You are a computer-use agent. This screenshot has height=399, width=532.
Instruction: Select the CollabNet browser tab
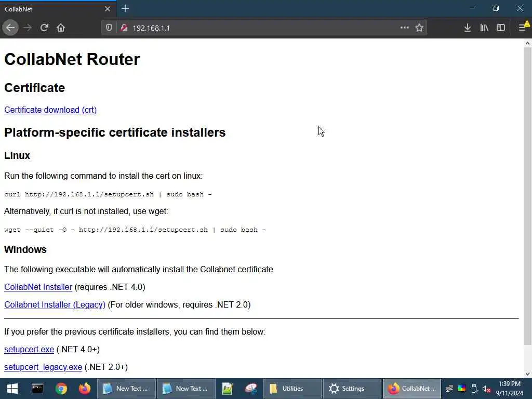tap(58, 9)
